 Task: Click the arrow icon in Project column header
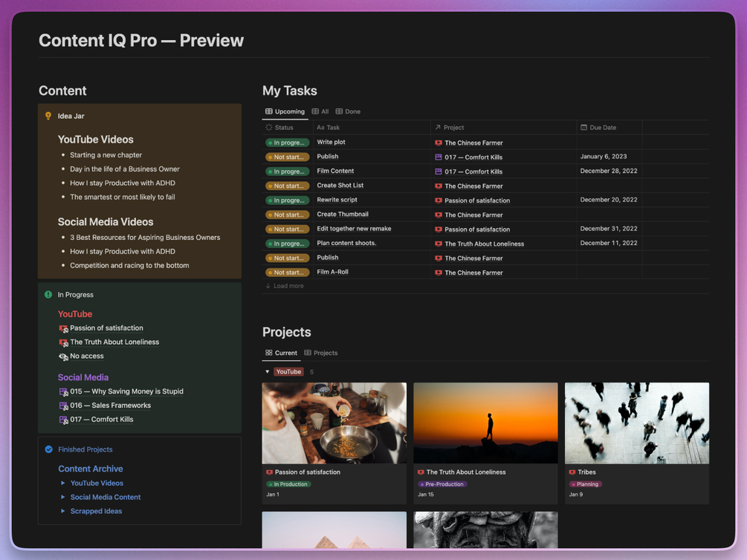[x=438, y=127]
